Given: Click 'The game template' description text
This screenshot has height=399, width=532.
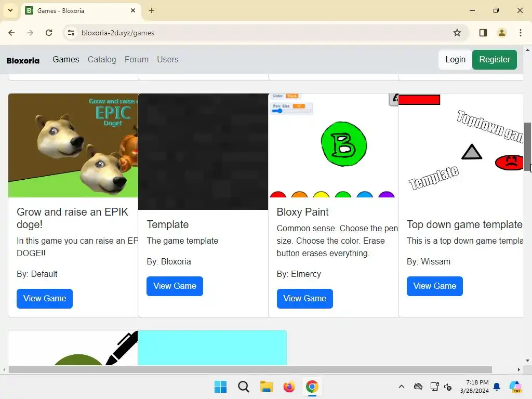Looking at the screenshot, I should (182, 241).
